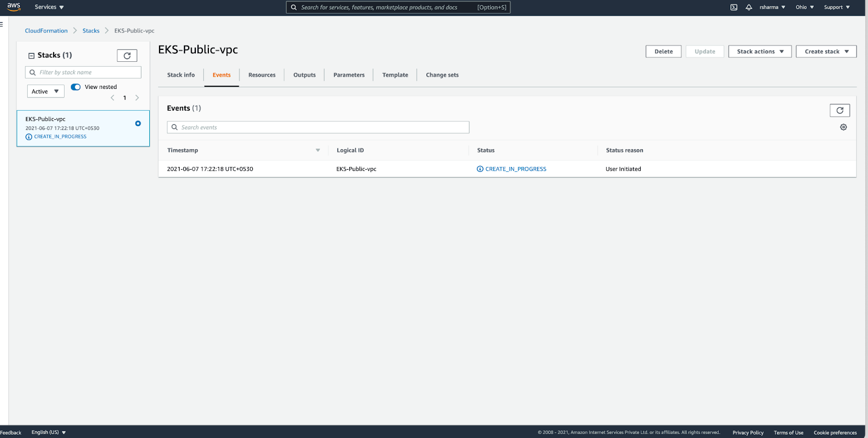Image resolution: width=868 pixels, height=438 pixels.
Task: Open events table settings gear
Action: click(843, 127)
